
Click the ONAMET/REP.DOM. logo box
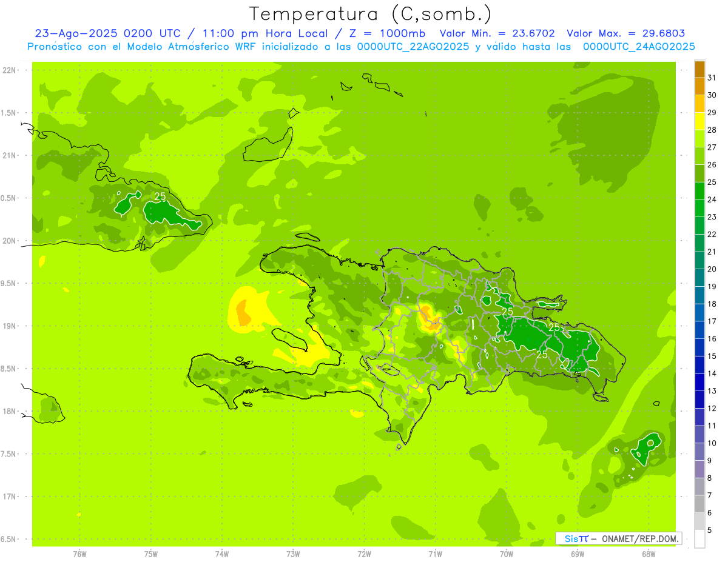pos(618,538)
